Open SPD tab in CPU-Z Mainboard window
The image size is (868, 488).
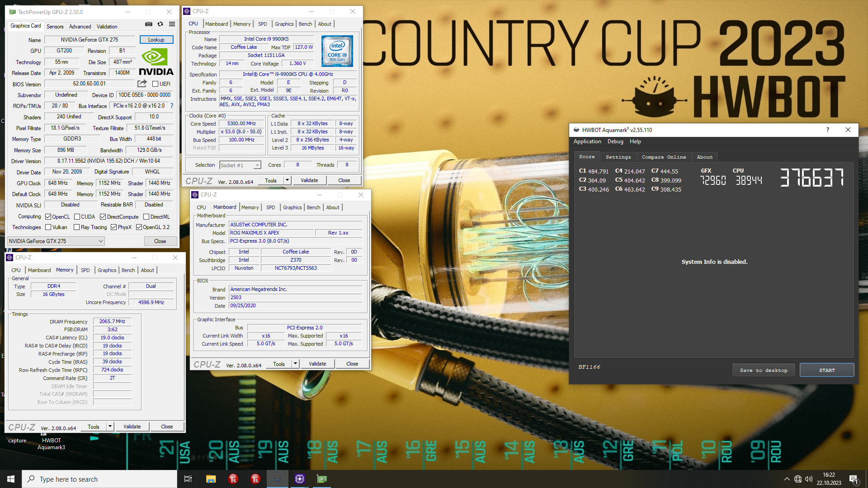(270, 207)
